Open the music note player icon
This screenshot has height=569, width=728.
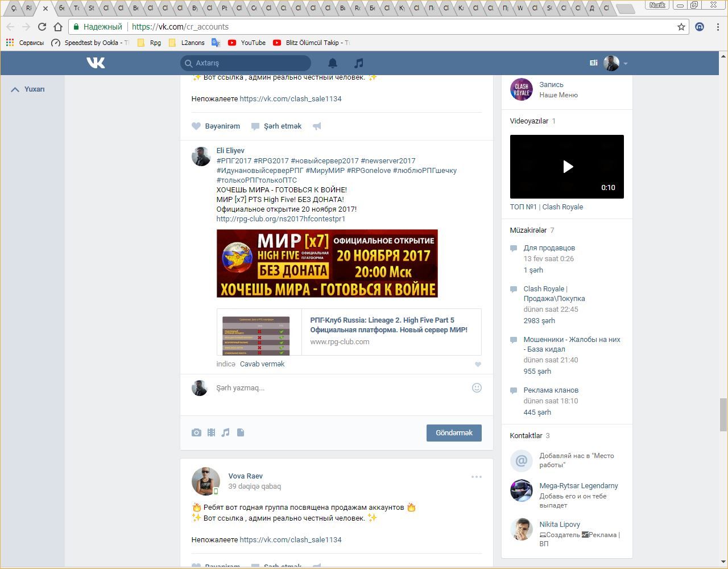pyautogui.click(x=358, y=63)
